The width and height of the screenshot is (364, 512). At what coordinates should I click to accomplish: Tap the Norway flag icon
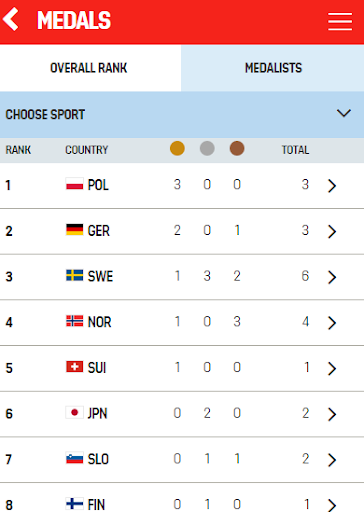point(74,321)
